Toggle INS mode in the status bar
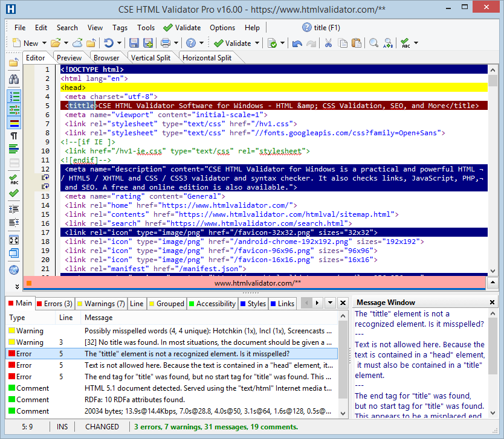The width and height of the screenshot is (504, 439). pos(62,427)
